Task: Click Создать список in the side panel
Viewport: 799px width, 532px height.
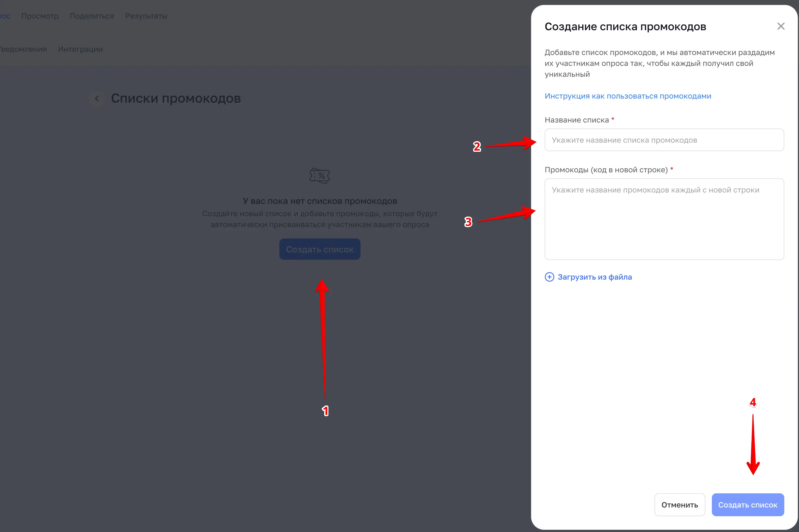Action: click(748, 505)
